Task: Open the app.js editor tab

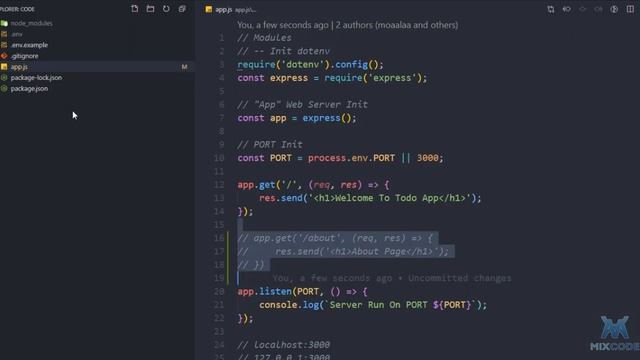Action: tap(224, 9)
